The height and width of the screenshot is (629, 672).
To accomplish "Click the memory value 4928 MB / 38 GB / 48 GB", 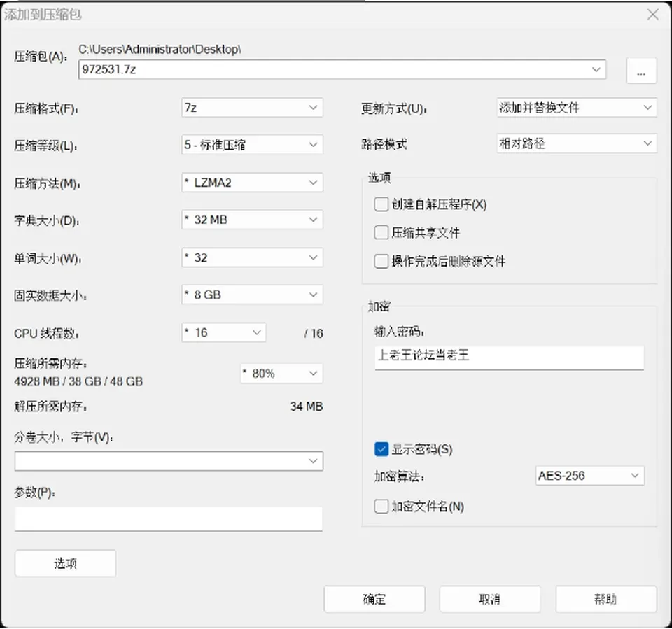I will 78,381.
